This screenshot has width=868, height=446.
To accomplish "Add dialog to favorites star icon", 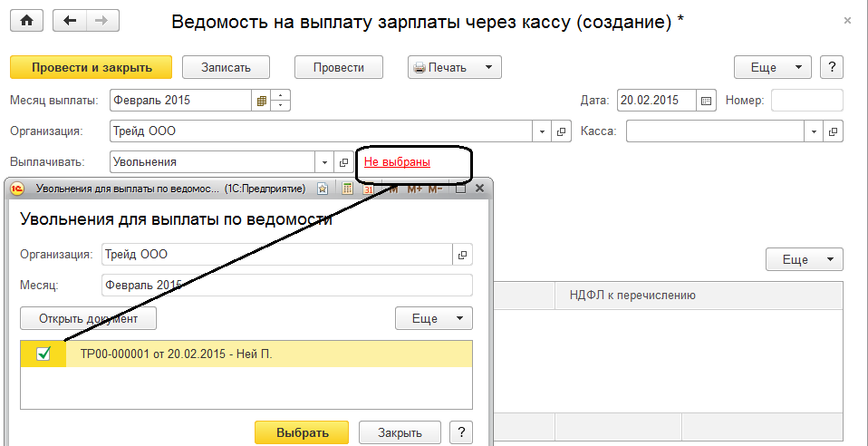I will [323, 189].
